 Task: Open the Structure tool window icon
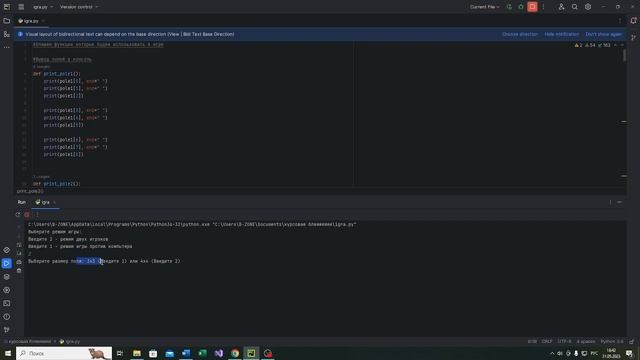7,34
